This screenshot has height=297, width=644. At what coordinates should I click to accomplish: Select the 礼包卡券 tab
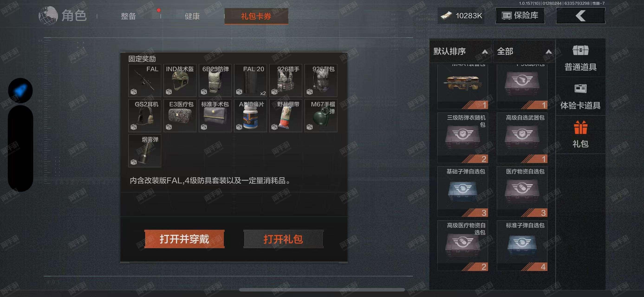pyautogui.click(x=256, y=16)
